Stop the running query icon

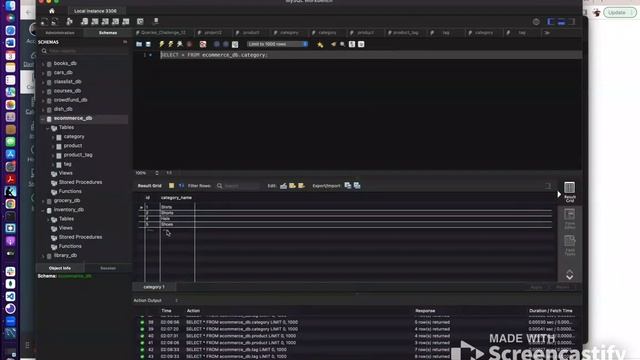[x=189, y=44]
